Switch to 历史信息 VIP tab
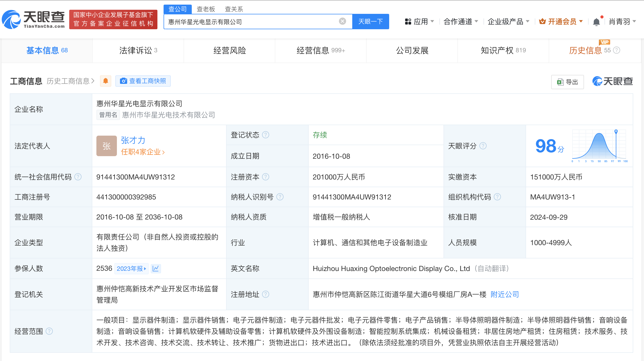Viewport: 644px width, 361px height. coord(595,50)
